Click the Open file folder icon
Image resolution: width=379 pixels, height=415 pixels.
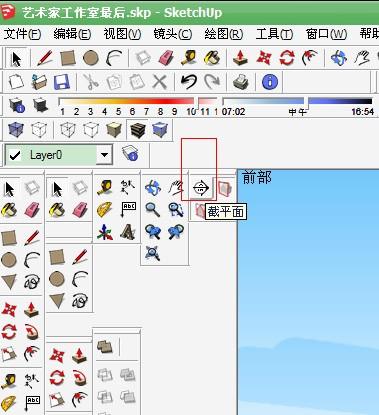(x=39, y=82)
